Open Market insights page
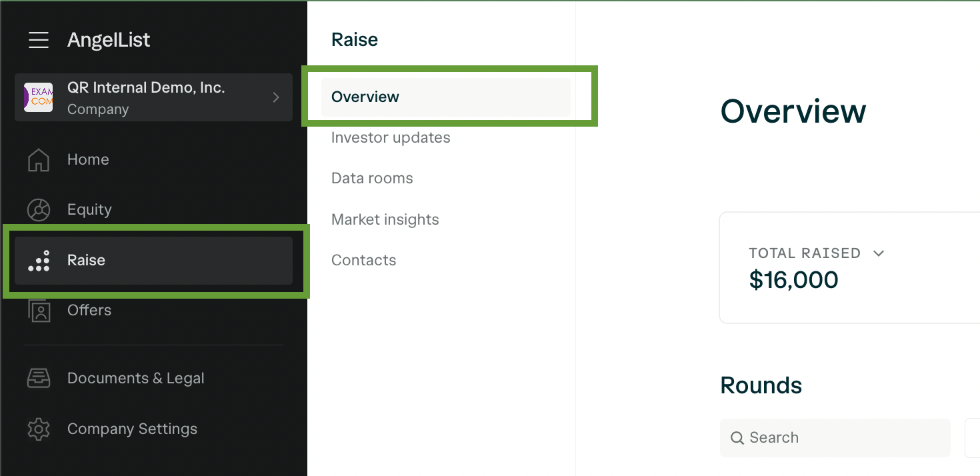This screenshot has width=980, height=476. click(x=385, y=220)
